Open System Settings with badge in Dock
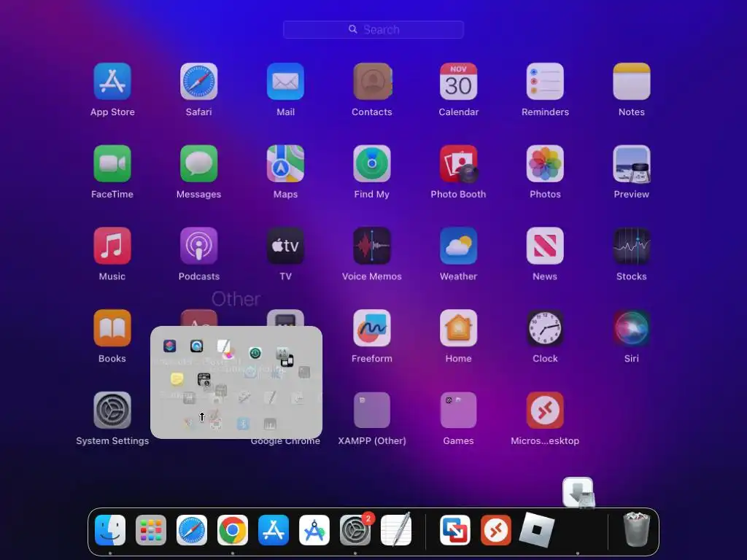This screenshot has height=560, width=747. 355,530
